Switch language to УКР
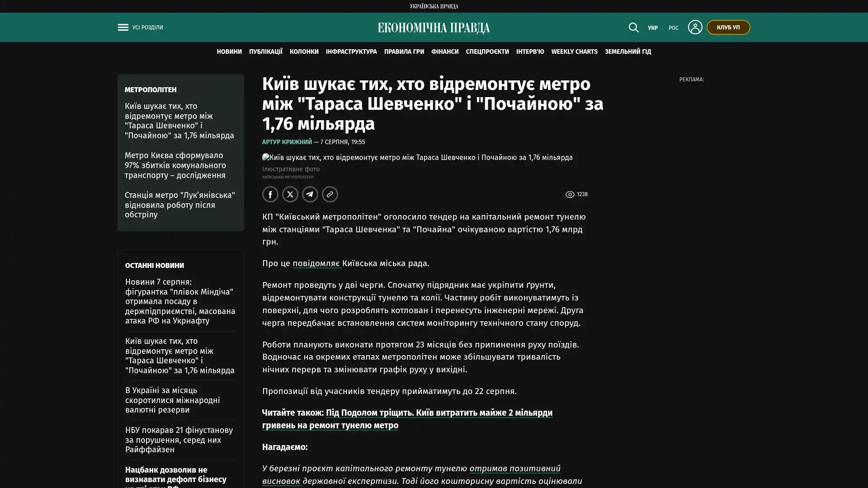868x488 pixels. click(653, 28)
